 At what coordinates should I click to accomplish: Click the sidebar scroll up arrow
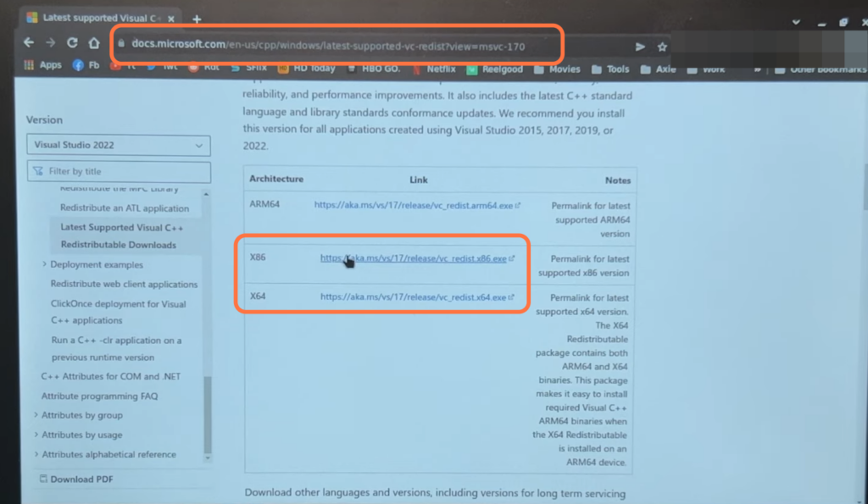[x=206, y=195]
